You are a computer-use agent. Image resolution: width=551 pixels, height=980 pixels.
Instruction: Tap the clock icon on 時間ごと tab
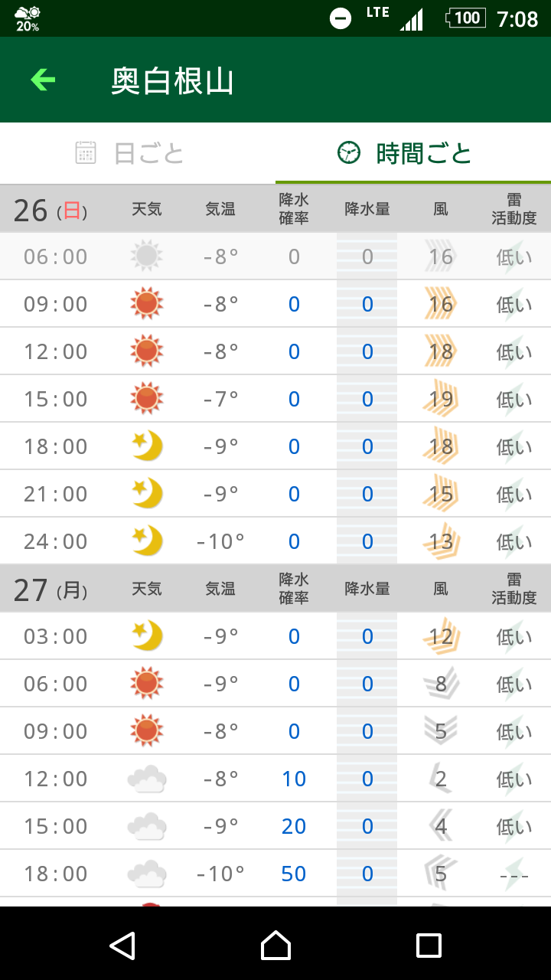(349, 153)
